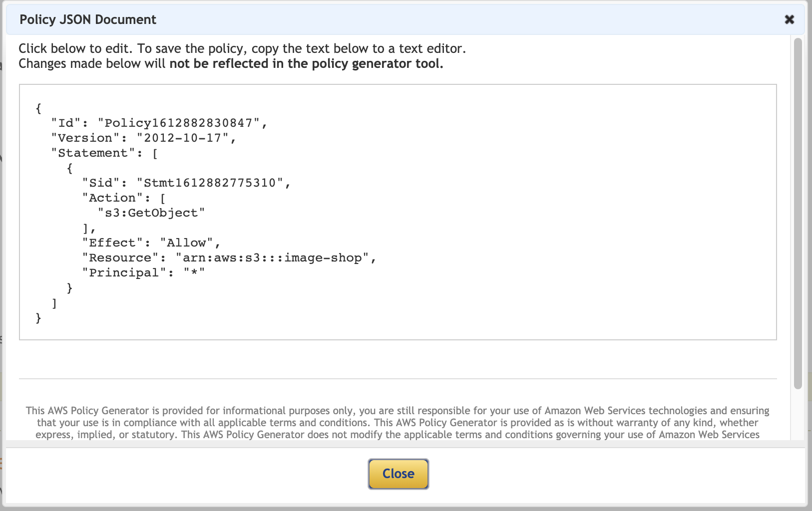This screenshot has width=812, height=511.
Task: Click the "Click below to edit" instruction text
Action: tap(242, 48)
